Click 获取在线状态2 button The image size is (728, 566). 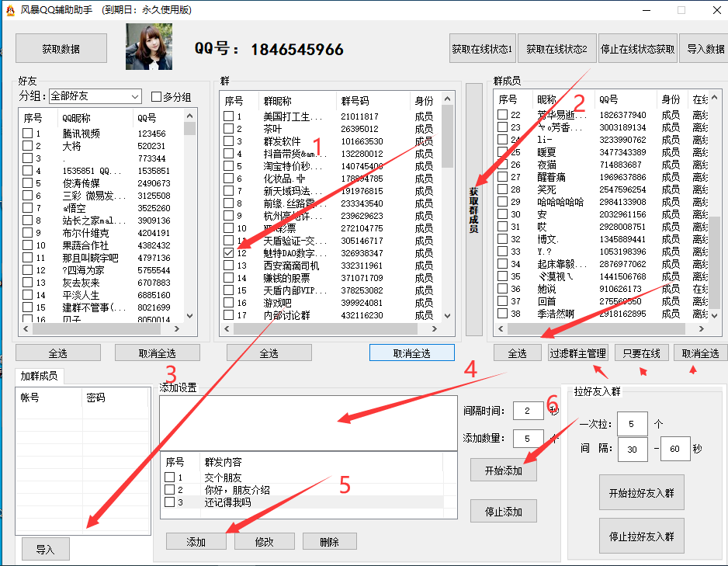click(x=556, y=48)
